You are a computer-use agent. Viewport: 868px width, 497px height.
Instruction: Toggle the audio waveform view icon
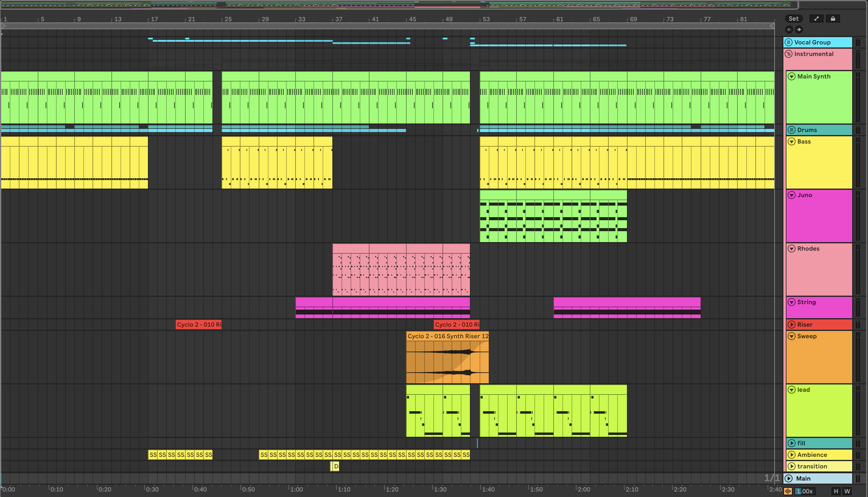pyautogui.click(x=788, y=491)
